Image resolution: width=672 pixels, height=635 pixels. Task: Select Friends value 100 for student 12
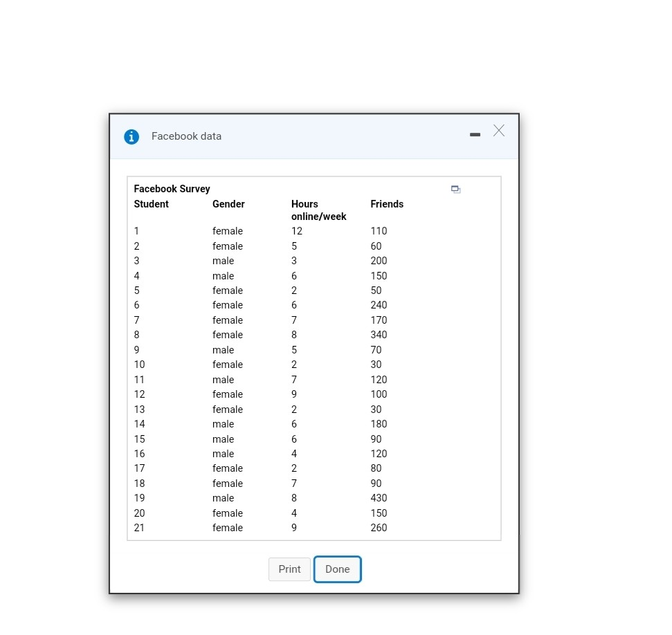coord(379,394)
